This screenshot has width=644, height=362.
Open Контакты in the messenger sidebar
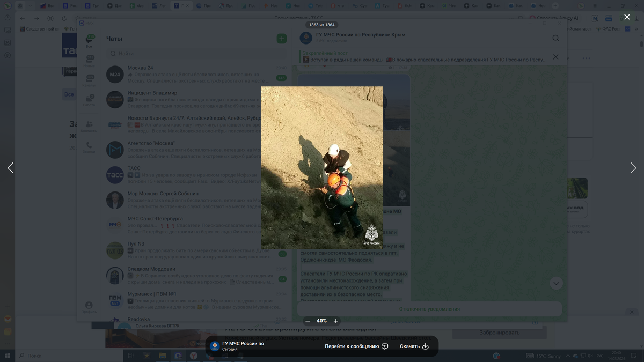click(89, 127)
